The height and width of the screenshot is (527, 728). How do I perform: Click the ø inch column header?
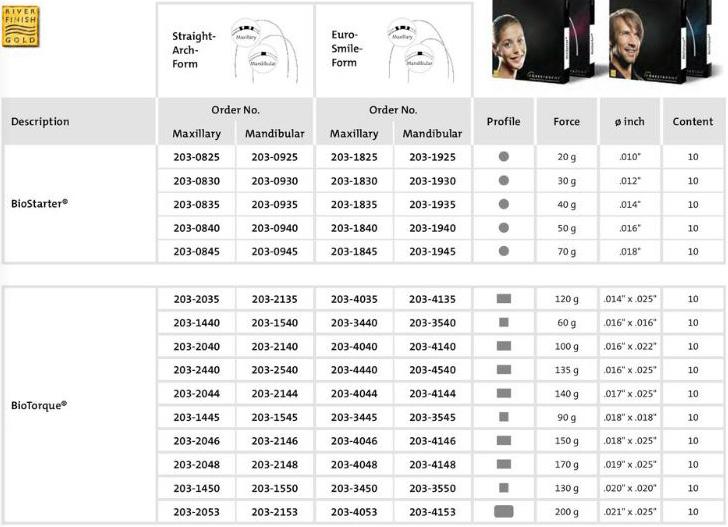click(630, 122)
